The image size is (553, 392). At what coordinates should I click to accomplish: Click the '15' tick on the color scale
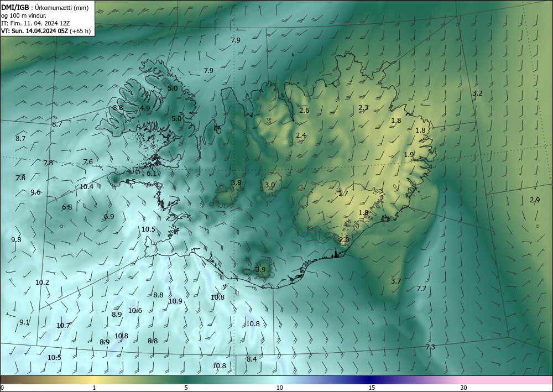tap(372, 388)
